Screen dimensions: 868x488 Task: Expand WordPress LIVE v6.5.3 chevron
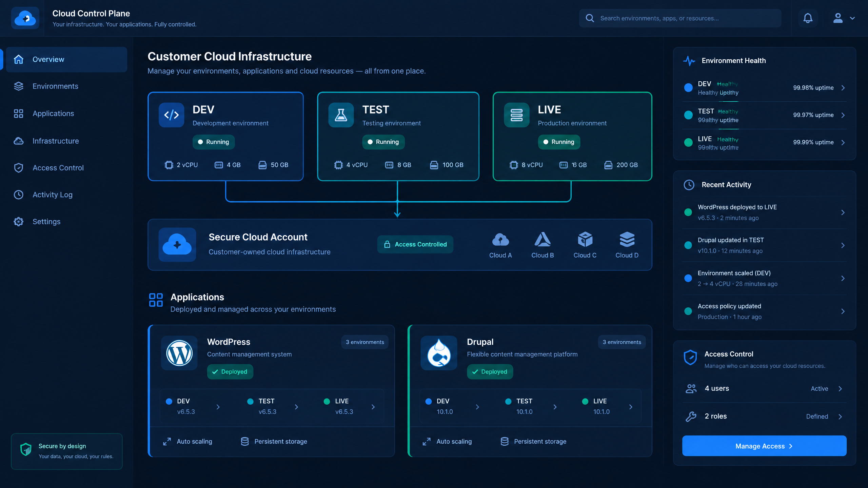(x=373, y=407)
